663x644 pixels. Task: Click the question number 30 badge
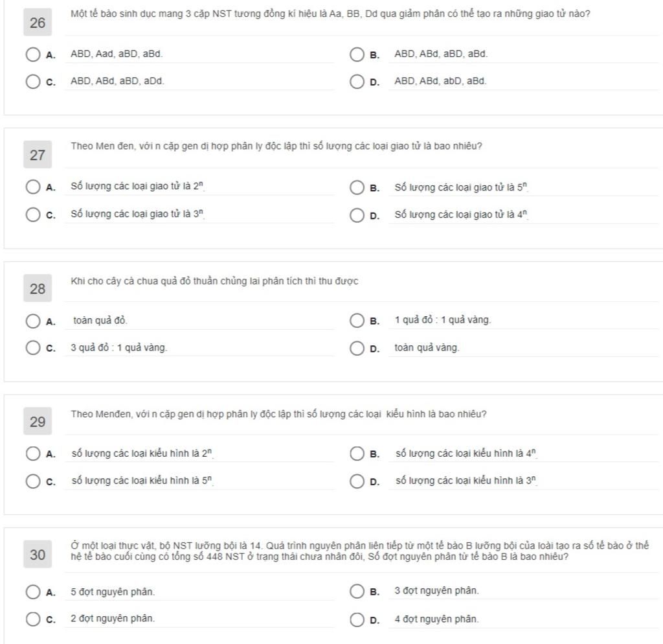click(x=38, y=555)
